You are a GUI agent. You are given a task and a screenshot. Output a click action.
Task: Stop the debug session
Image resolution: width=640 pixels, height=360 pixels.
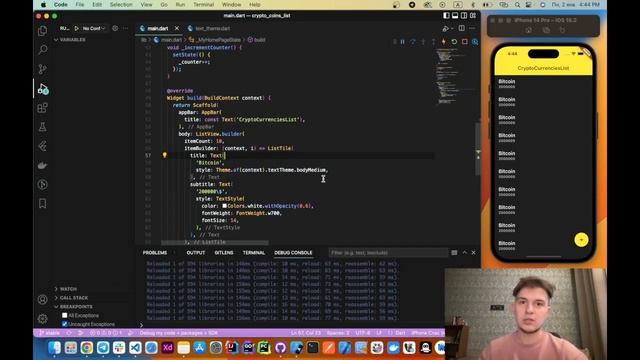pyautogui.click(x=464, y=42)
